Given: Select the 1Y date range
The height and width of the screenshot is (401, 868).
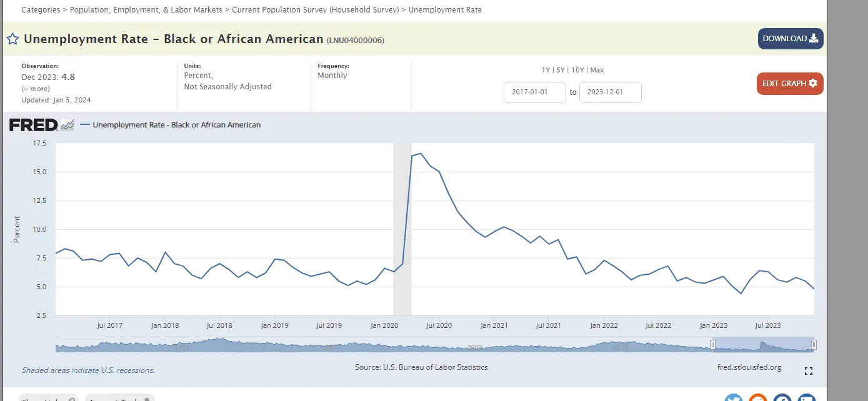Looking at the screenshot, I should coord(546,71).
